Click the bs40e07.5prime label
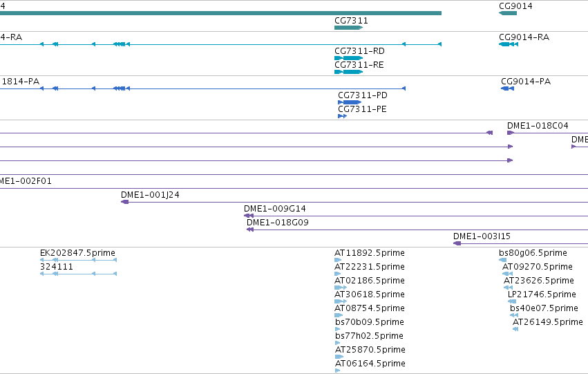This screenshot has height=374, width=588. click(544, 308)
